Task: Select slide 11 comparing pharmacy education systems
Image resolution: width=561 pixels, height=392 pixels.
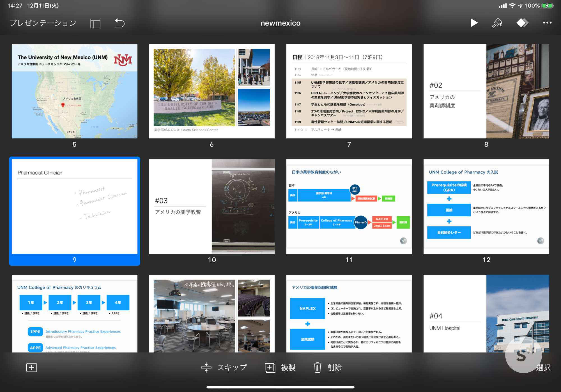Action: 349,207
